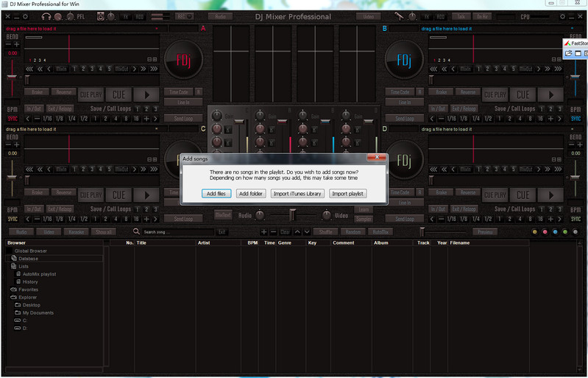The height and width of the screenshot is (378, 588).
Task: Move song down with down arrow
Action: pos(307,231)
